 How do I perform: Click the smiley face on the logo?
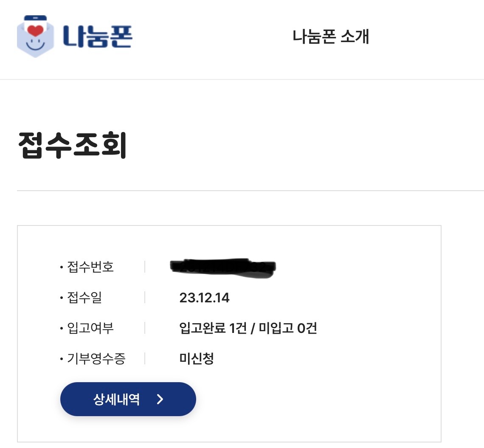click(x=35, y=42)
